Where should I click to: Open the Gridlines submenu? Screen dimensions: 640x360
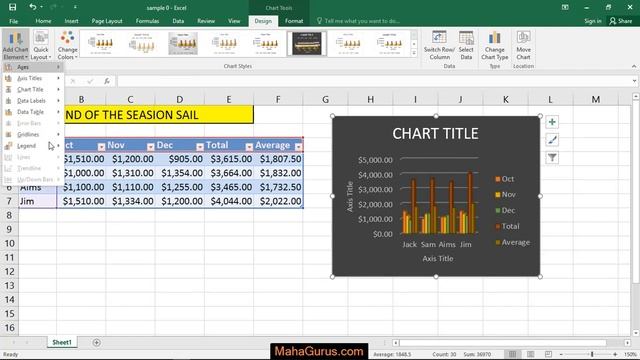tap(33, 134)
